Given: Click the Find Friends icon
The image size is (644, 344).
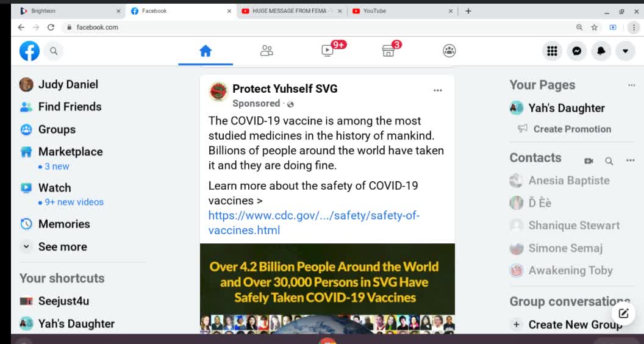Looking at the screenshot, I should pos(26,107).
